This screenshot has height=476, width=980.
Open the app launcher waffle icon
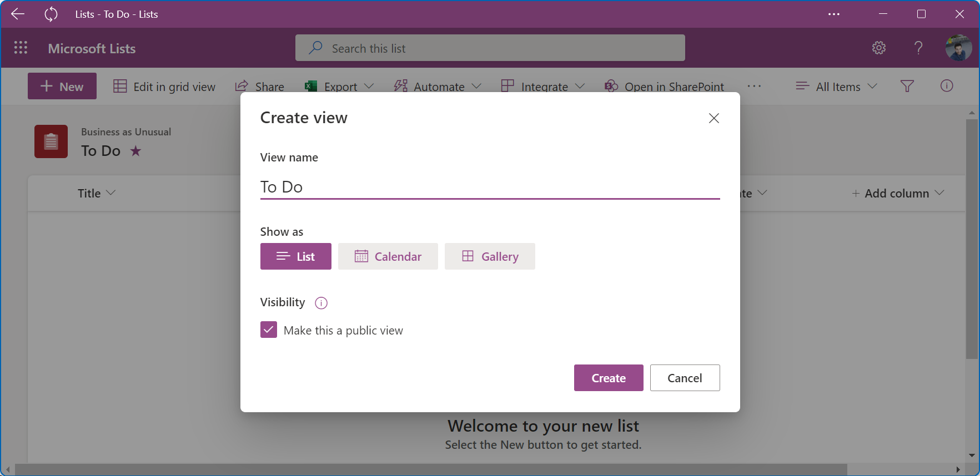coord(21,48)
